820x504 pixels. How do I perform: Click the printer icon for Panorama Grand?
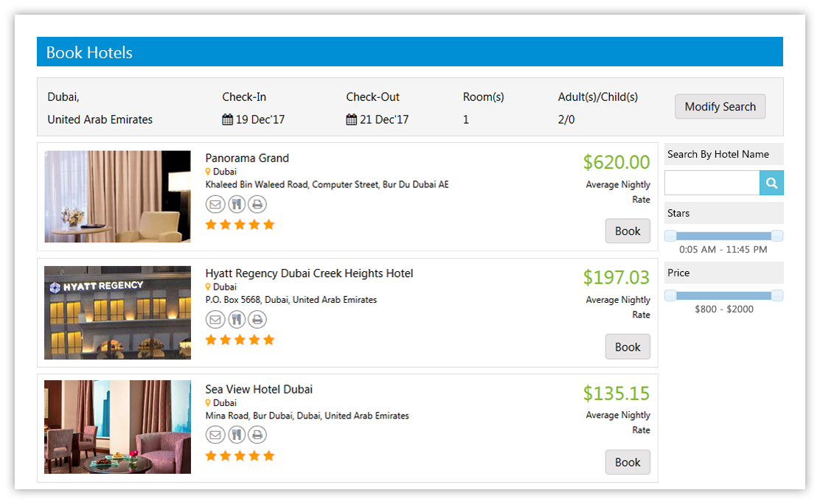[257, 204]
